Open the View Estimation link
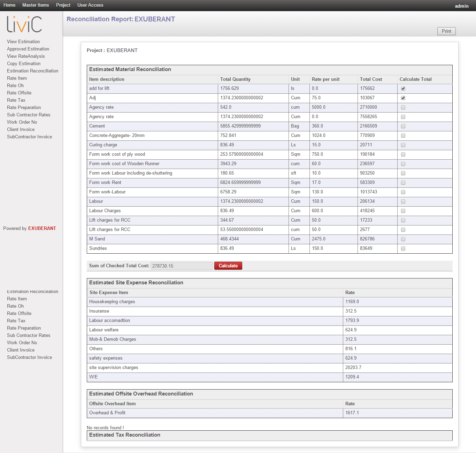Image resolution: width=476 pixels, height=453 pixels. coord(23,41)
